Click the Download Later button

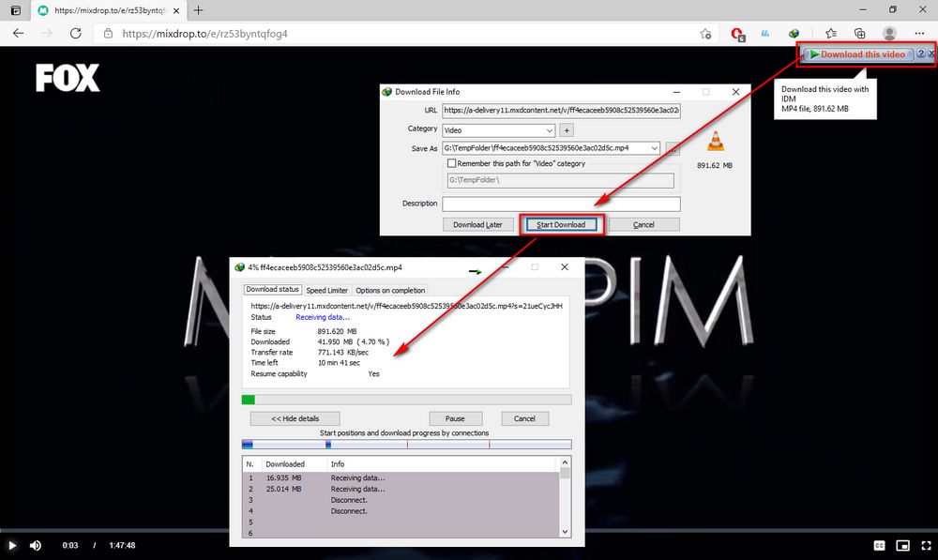pyautogui.click(x=477, y=224)
